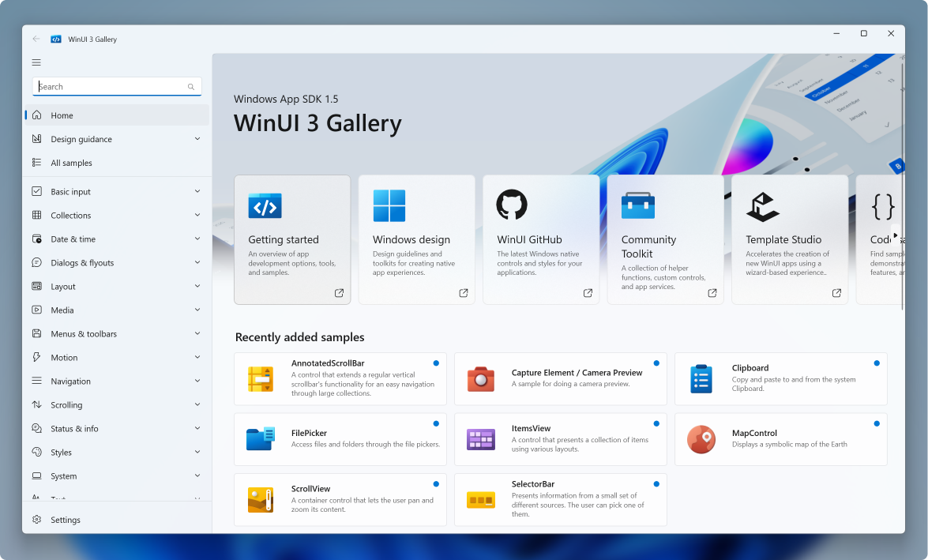928x560 pixels.
Task: Click the Settings gear icon
Action: click(x=36, y=519)
